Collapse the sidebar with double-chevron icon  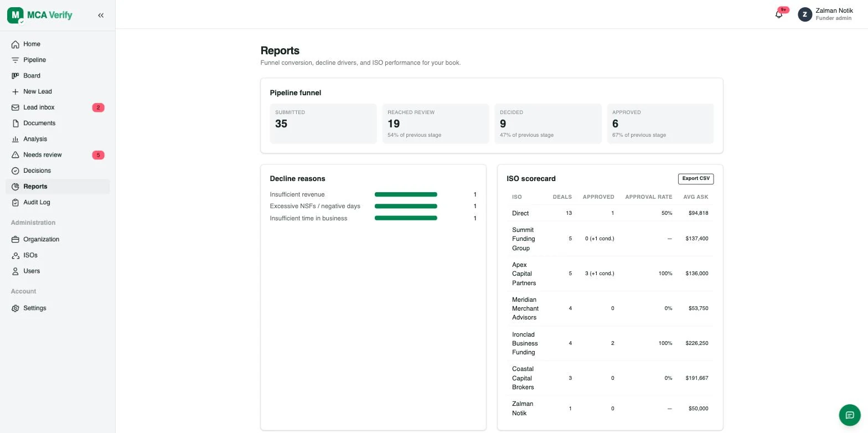(x=101, y=16)
